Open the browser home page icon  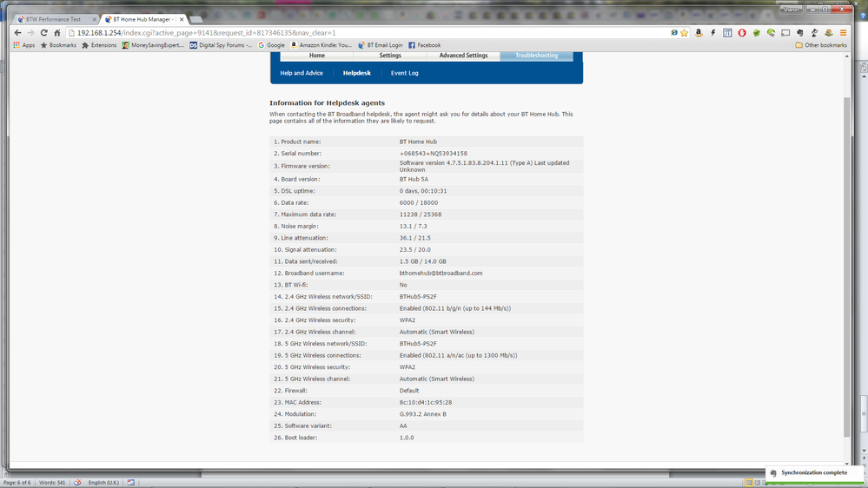pos(57,33)
